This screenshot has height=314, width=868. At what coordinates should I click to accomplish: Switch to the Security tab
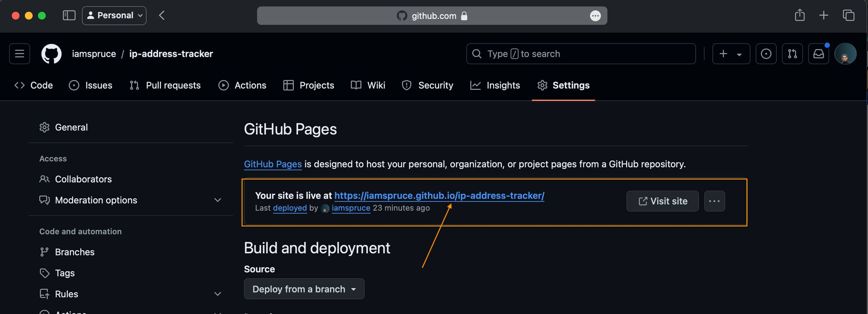coord(427,86)
